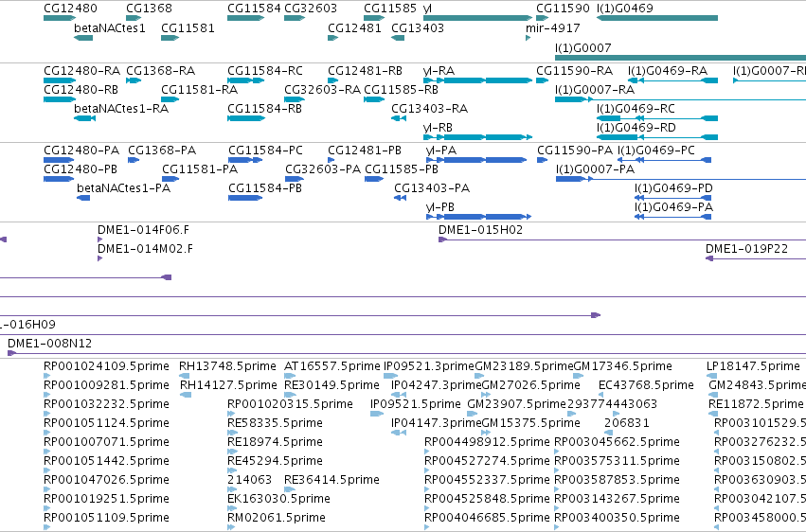Image resolution: width=806 pixels, height=532 pixels.
Task: Click EST EC43768.5prime
Action: (x=600, y=395)
